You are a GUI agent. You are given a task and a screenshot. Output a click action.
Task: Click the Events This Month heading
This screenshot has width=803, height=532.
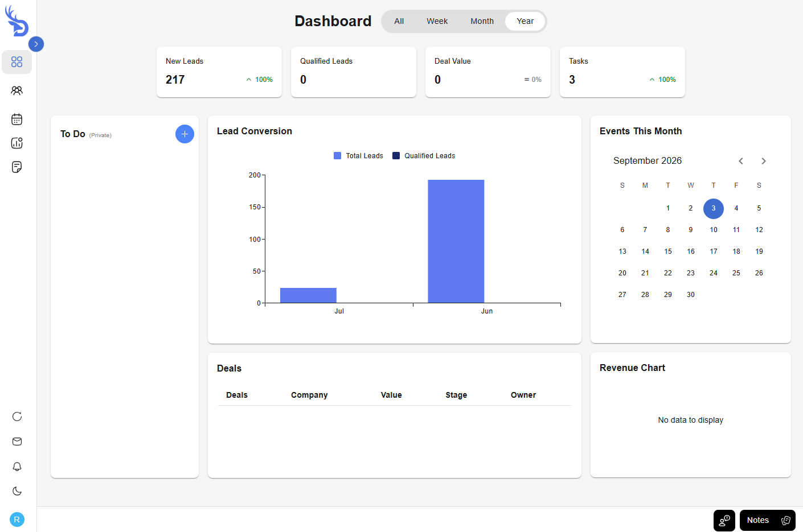tap(641, 131)
